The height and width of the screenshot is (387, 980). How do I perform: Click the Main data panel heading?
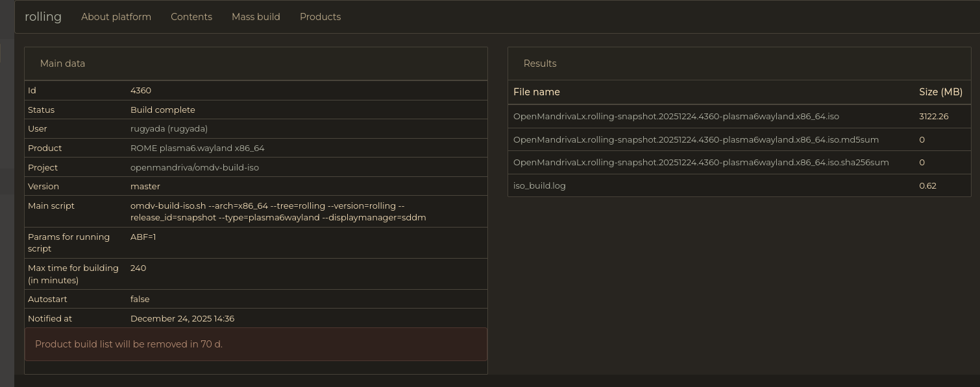(x=62, y=64)
